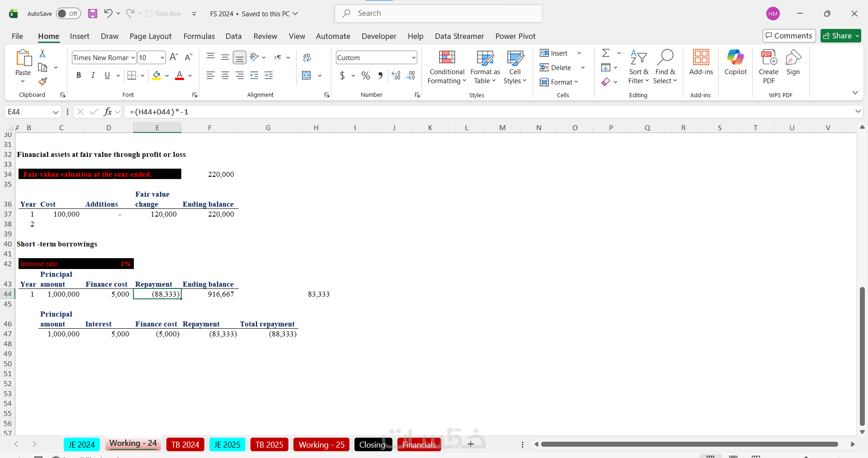868x458 pixels.
Task: Decrease decimal places
Action: (x=410, y=76)
